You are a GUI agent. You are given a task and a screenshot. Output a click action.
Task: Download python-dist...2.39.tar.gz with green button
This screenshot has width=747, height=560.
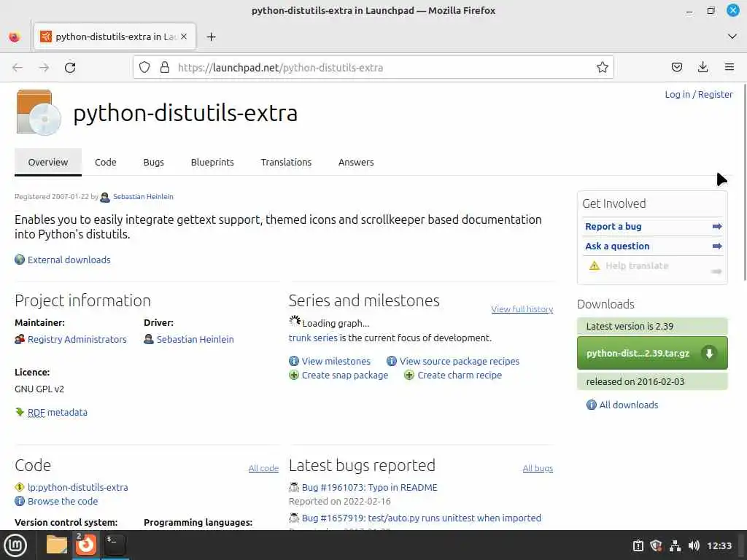click(x=652, y=353)
